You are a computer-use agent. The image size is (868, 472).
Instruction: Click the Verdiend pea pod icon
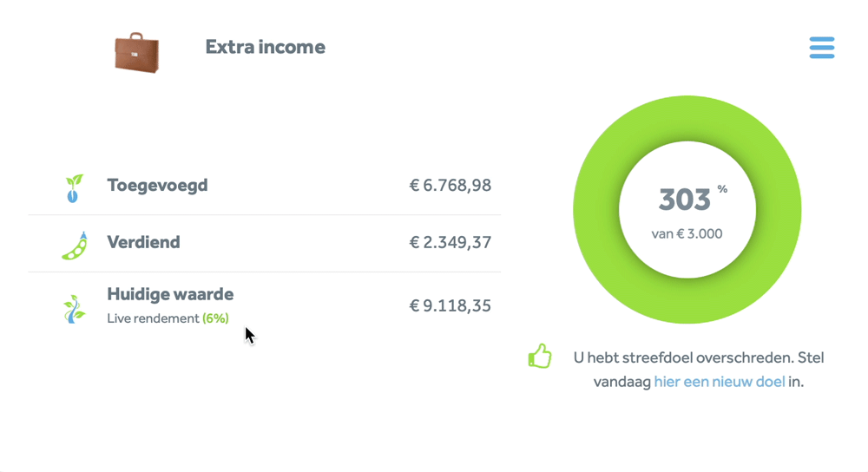[x=75, y=246]
